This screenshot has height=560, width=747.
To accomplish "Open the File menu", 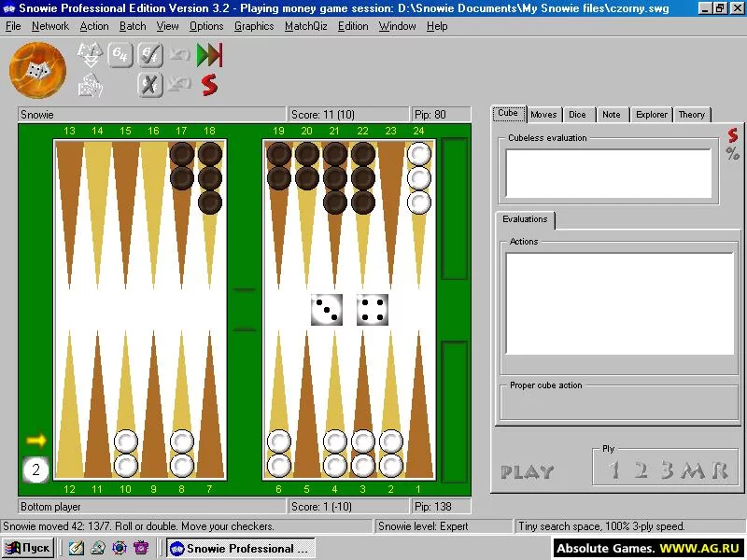I will coord(13,26).
